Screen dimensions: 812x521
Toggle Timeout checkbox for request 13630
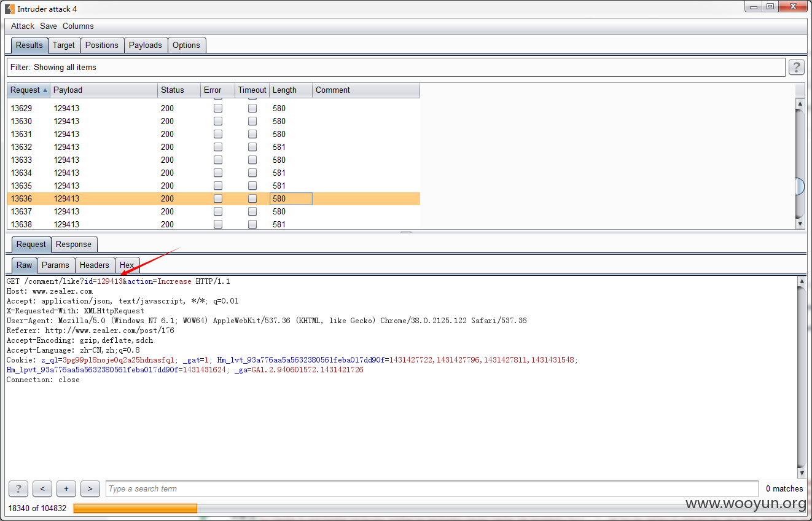[252, 121]
